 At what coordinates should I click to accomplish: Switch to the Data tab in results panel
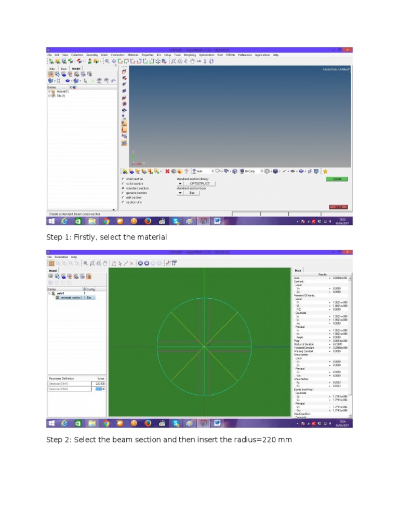point(298,270)
